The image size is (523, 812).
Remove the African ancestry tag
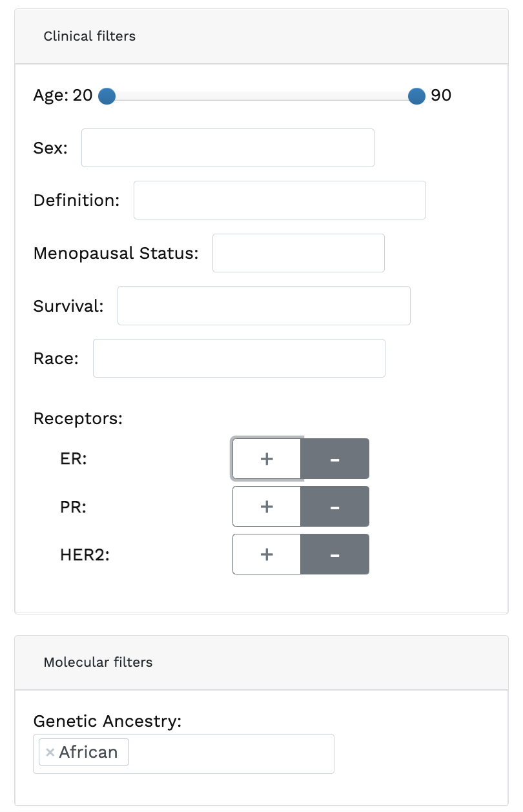[50, 753]
